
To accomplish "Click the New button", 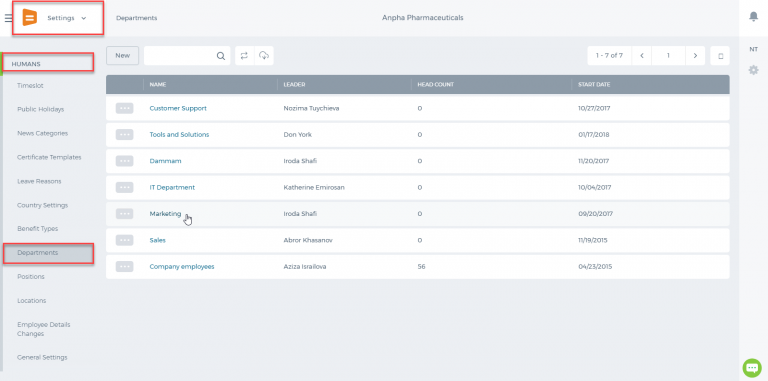I will pyautogui.click(x=122, y=56).
